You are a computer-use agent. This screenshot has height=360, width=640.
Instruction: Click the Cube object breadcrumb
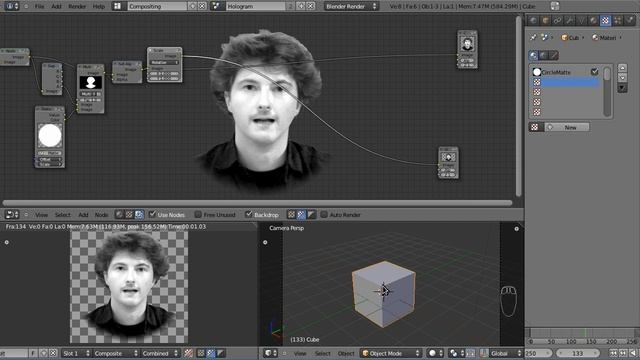tap(570, 38)
